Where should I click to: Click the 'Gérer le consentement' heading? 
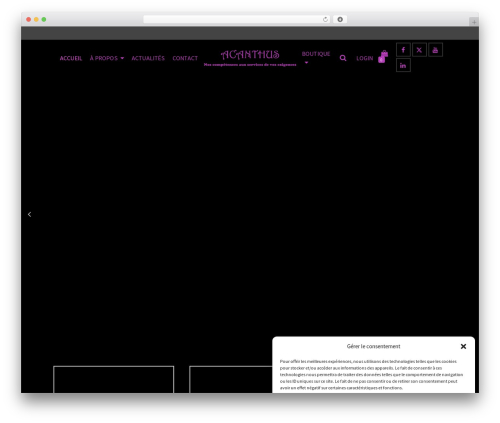(373, 346)
